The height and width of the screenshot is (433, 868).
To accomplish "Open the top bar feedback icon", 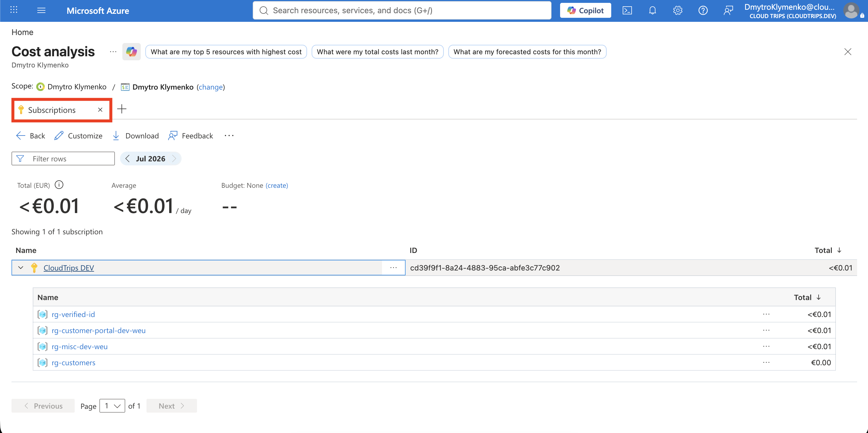I will coord(728,10).
